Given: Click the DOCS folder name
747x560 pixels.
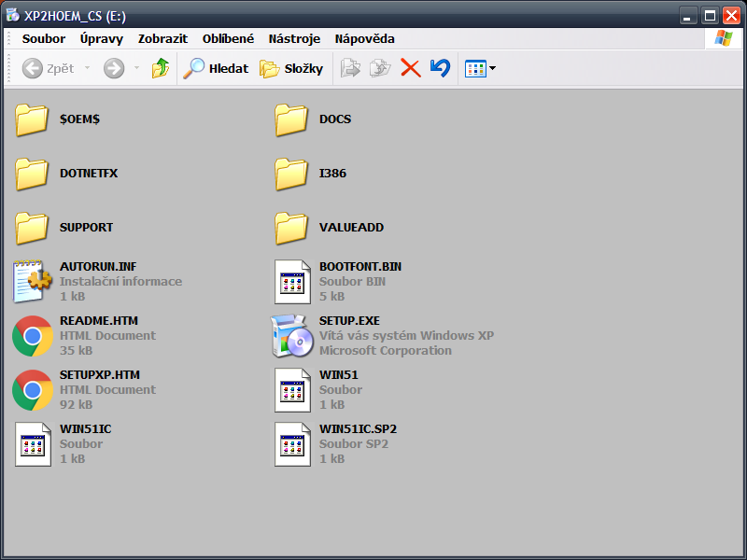Looking at the screenshot, I should point(335,119).
